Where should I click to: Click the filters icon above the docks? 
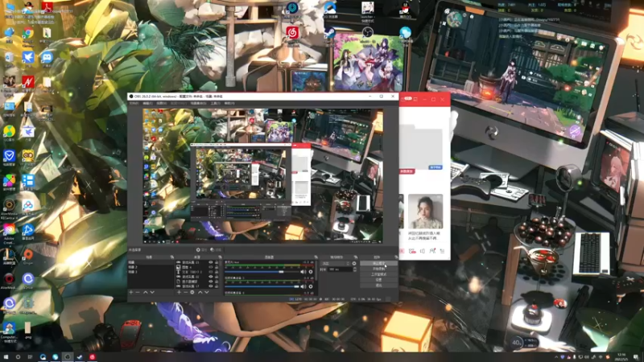point(213,249)
